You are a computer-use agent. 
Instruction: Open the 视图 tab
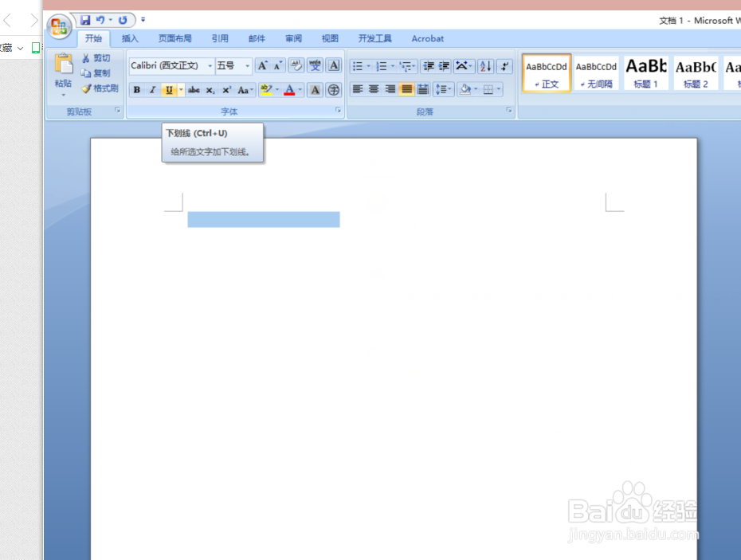[330, 38]
